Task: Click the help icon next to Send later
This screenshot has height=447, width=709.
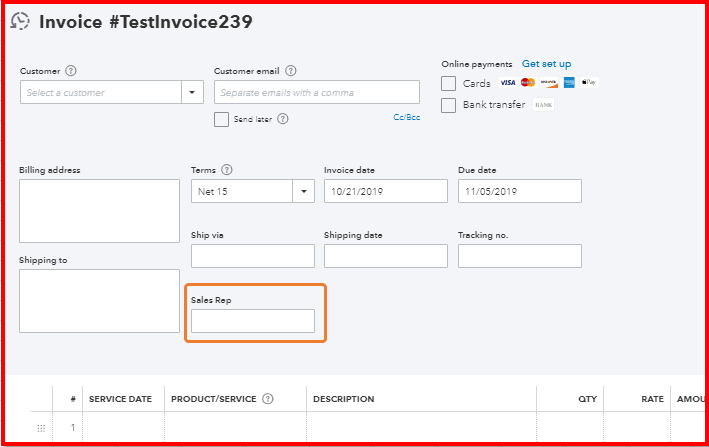Action: coord(283,119)
